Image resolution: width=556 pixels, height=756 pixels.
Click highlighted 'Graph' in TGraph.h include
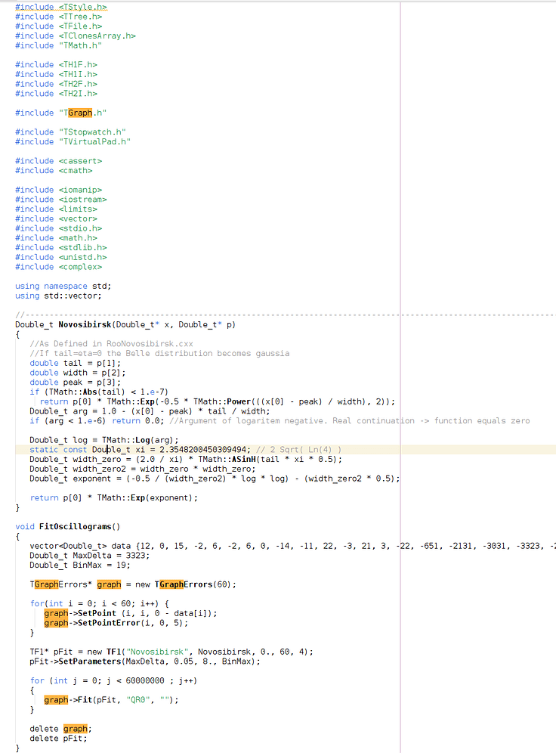[80, 113]
